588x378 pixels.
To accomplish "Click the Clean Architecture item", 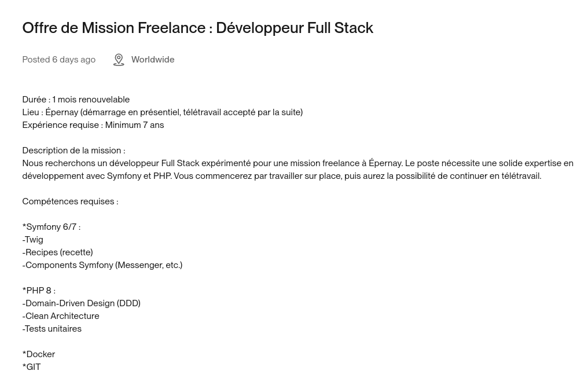I will tap(61, 317).
